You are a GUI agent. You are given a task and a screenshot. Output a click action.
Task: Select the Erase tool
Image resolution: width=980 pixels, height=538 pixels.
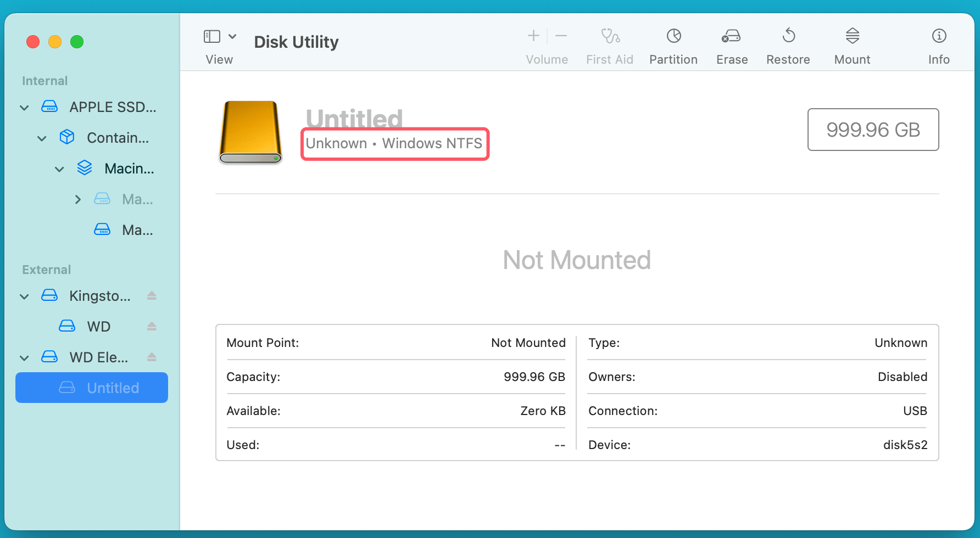(x=732, y=44)
